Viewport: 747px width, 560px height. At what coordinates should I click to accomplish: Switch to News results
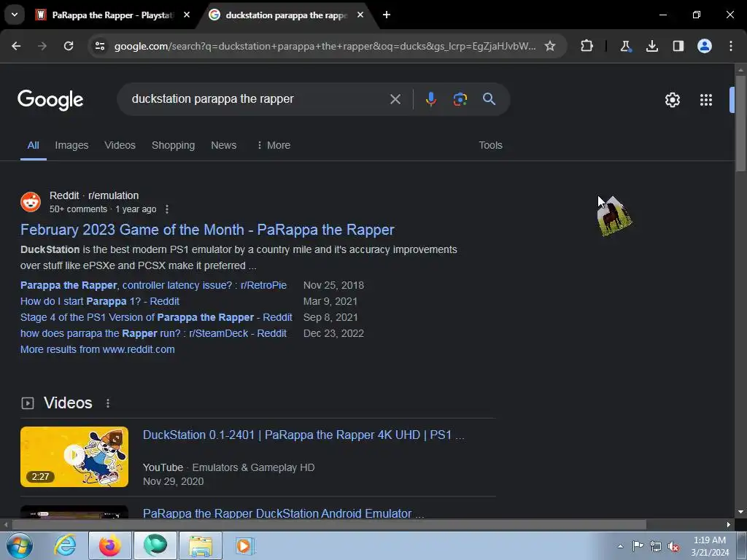[223, 145]
